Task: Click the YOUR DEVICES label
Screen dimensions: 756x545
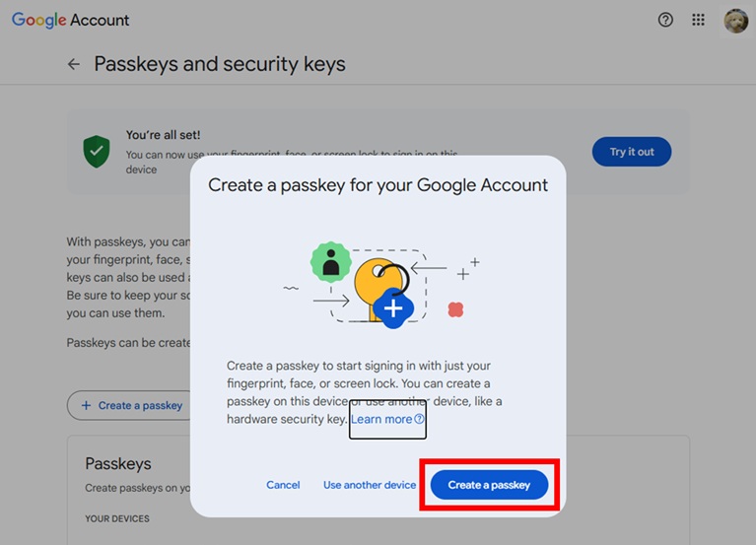Action: [x=117, y=518]
